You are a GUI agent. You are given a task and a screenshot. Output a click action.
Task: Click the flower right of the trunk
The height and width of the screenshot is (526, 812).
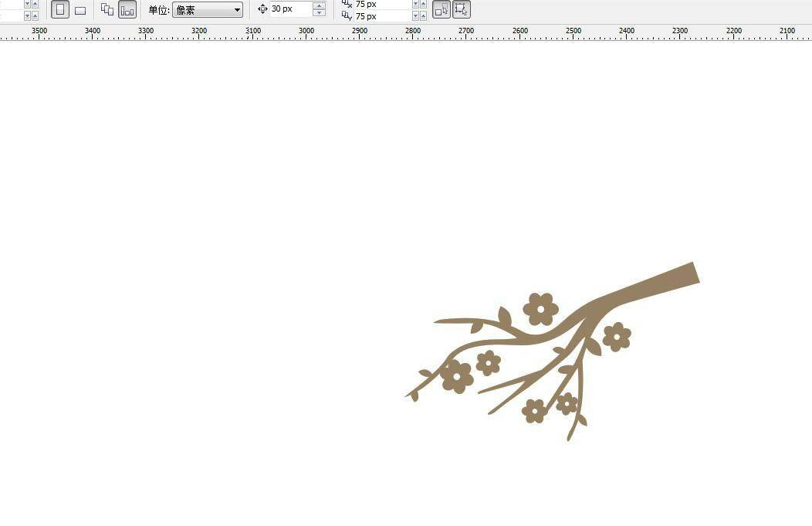click(616, 337)
